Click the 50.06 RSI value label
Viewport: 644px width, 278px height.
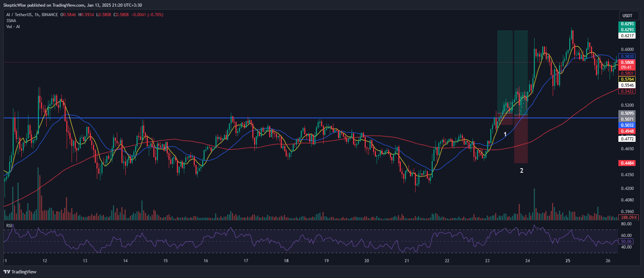pyautogui.click(x=626, y=241)
